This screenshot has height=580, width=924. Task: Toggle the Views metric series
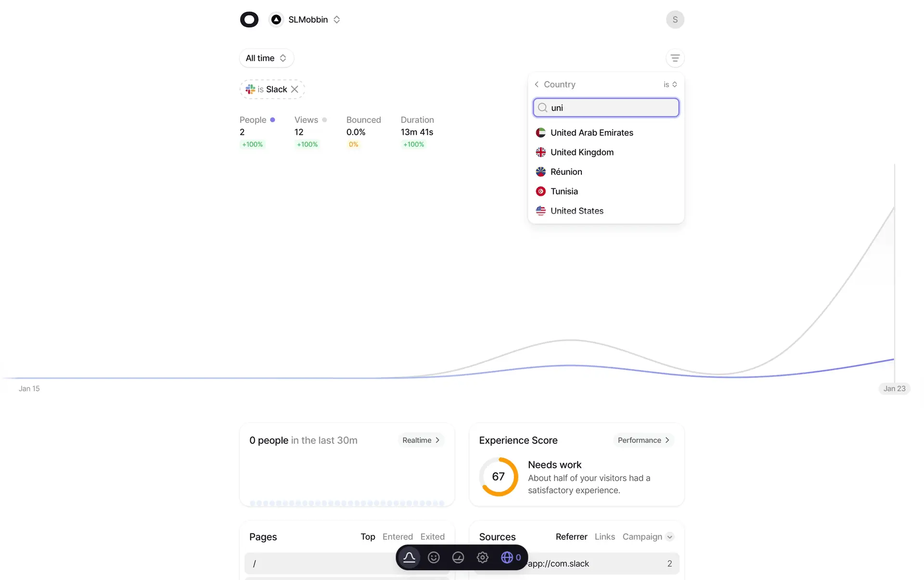coord(310,120)
